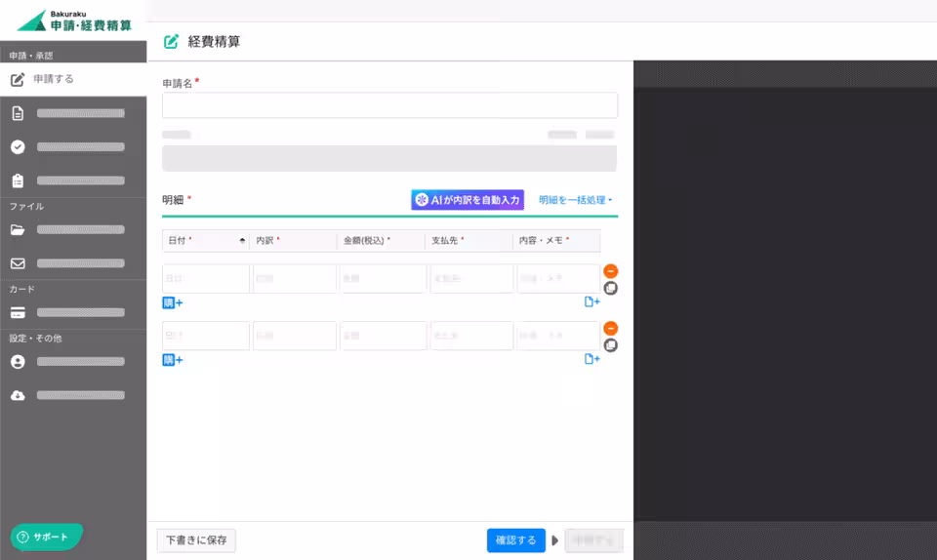This screenshot has width=937, height=560.
Task: Click the envelope icon in the sidebar
Action: [x=18, y=263]
